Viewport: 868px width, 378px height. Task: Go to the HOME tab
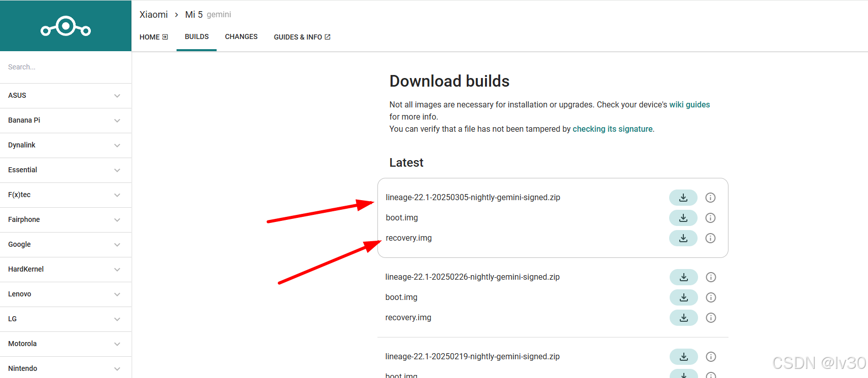[x=154, y=37]
